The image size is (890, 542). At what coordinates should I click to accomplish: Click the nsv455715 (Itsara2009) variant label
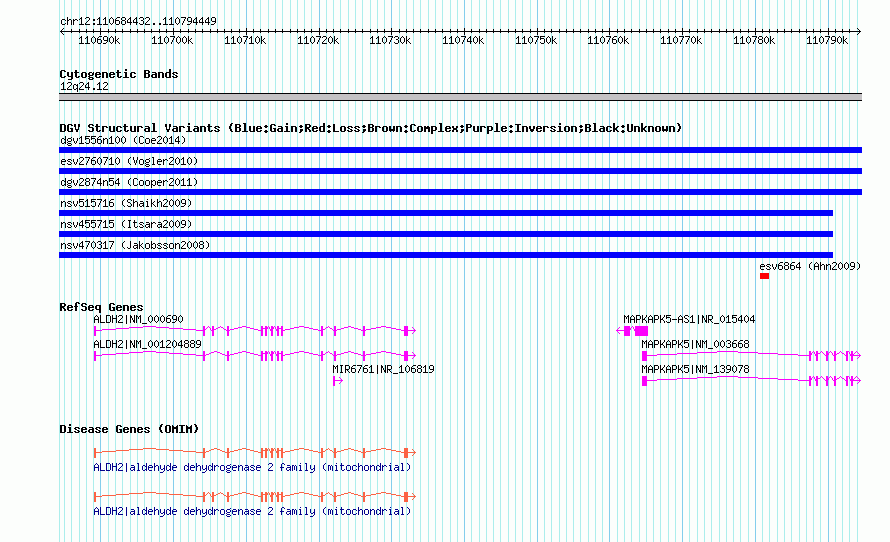[126, 224]
